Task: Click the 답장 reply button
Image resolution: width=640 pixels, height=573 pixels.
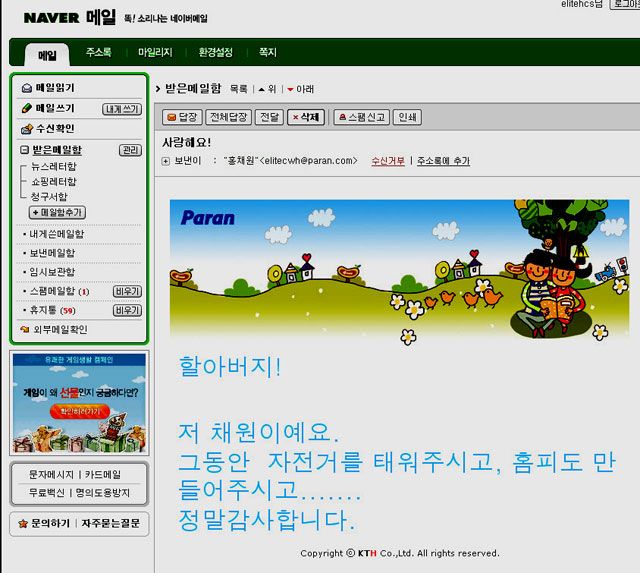Action: click(182, 117)
